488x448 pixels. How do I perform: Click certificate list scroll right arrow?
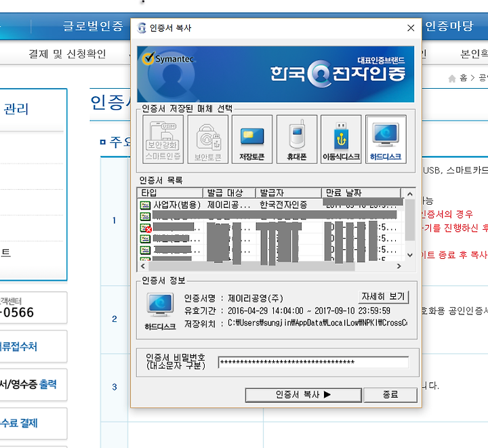point(399,266)
